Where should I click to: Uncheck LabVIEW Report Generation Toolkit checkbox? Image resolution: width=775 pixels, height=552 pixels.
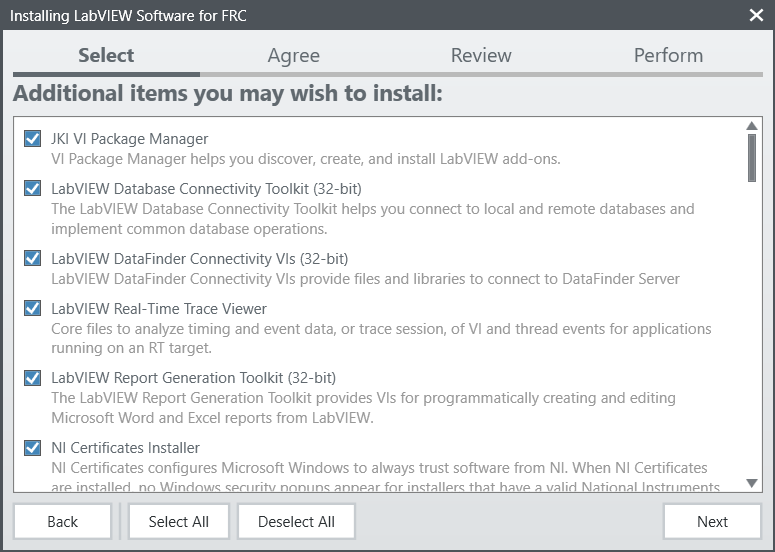33,379
